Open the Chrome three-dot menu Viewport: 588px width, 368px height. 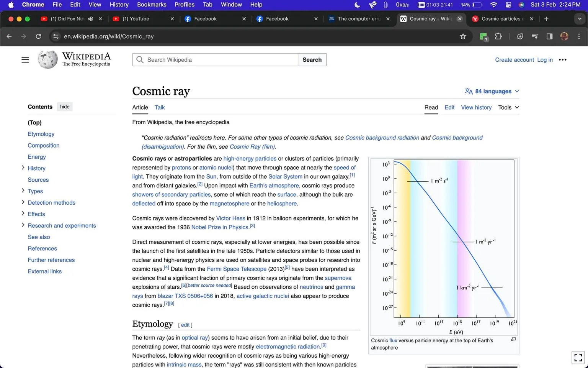[578, 36]
